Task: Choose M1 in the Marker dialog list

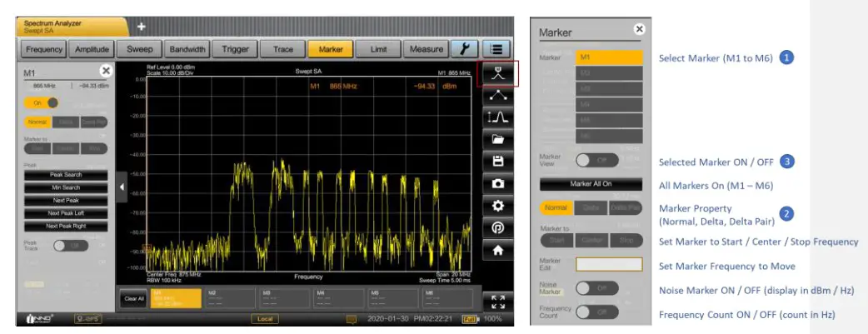Action: 609,57
